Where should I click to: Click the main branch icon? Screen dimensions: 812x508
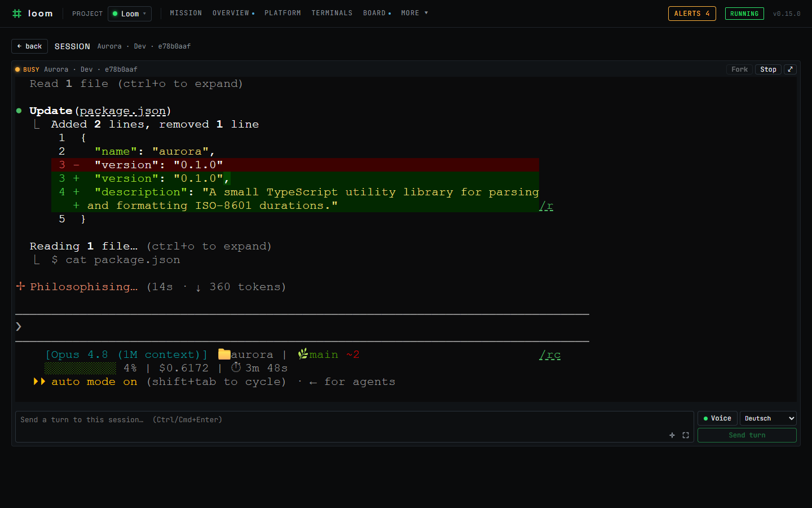(303, 354)
